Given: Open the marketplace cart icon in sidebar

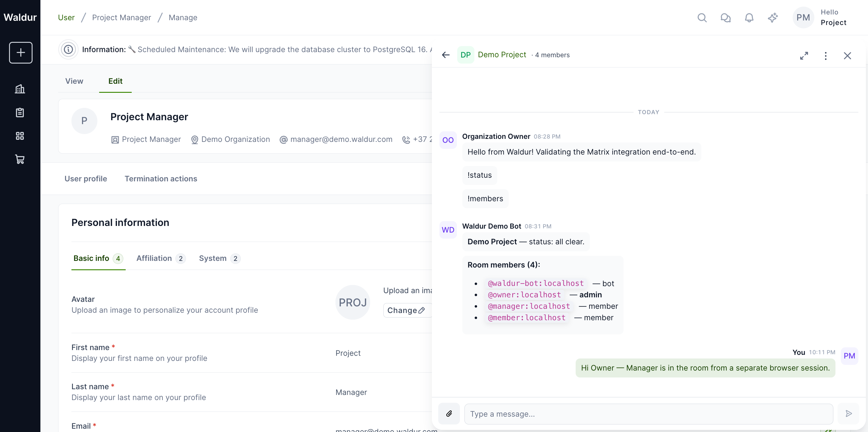Looking at the screenshot, I should [x=20, y=159].
